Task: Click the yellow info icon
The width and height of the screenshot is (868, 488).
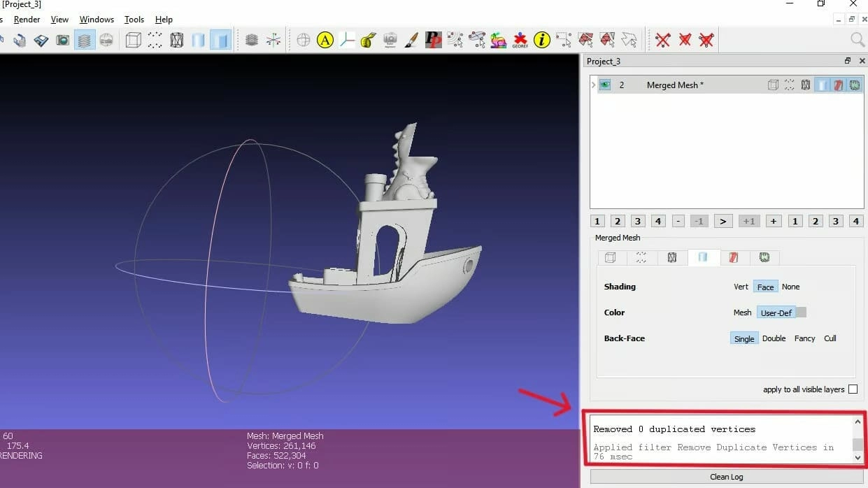Action: pyautogui.click(x=541, y=41)
